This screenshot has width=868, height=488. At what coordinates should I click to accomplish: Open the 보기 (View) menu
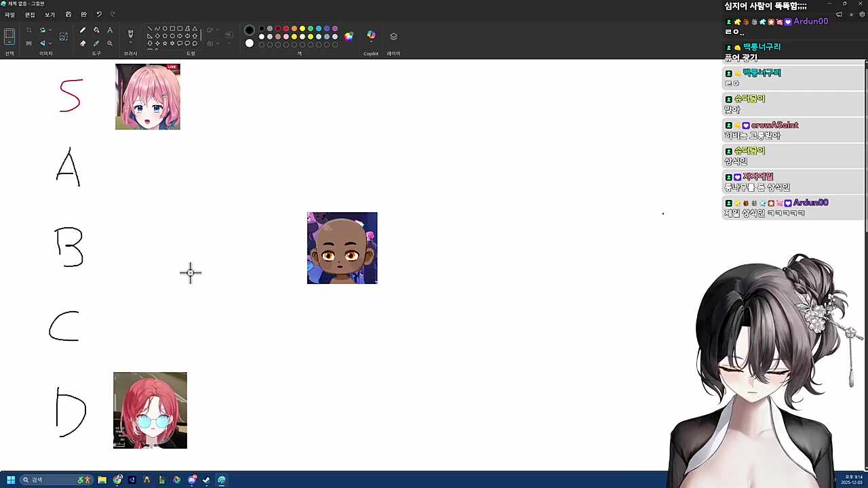pyautogui.click(x=50, y=14)
